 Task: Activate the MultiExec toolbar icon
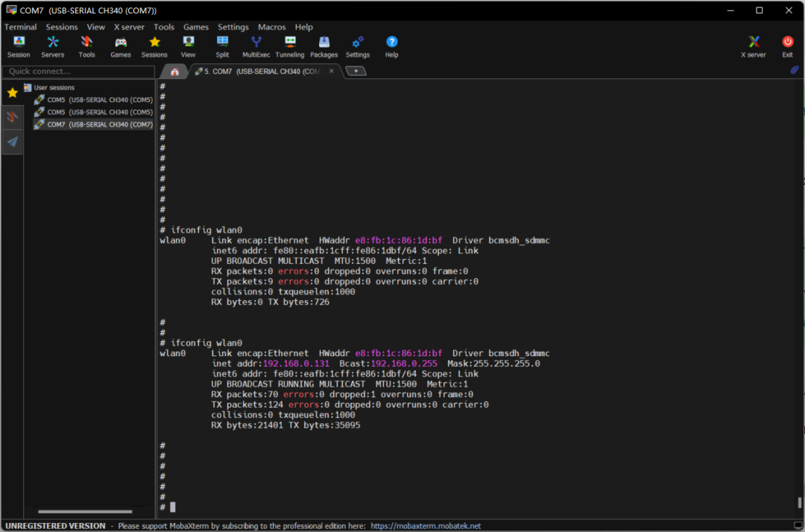(x=256, y=47)
